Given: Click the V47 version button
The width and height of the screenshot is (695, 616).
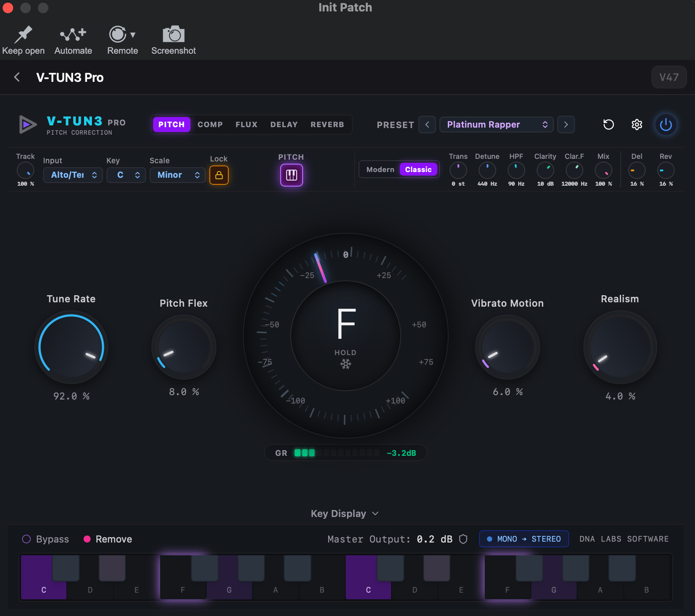Looking at the screenshot, I should 669,77.
